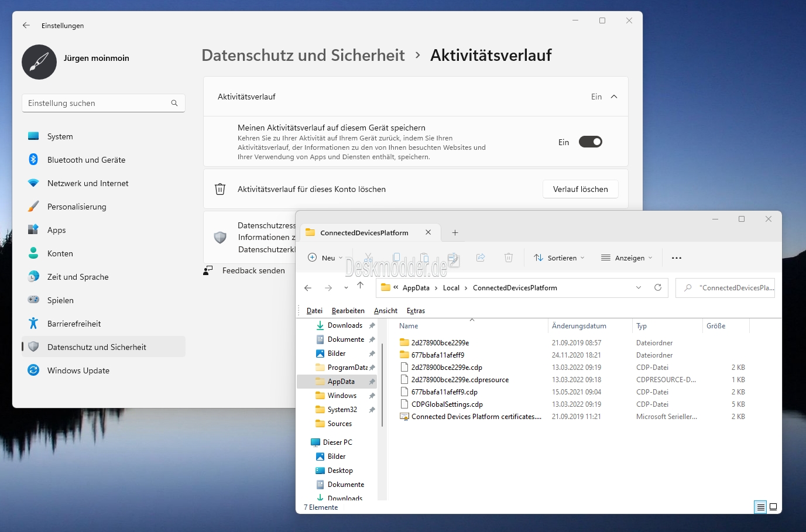The height and width of the screenshot is (532, 806).
Task: Add a new Explorer tab with plus
Action: click(455, 232)
